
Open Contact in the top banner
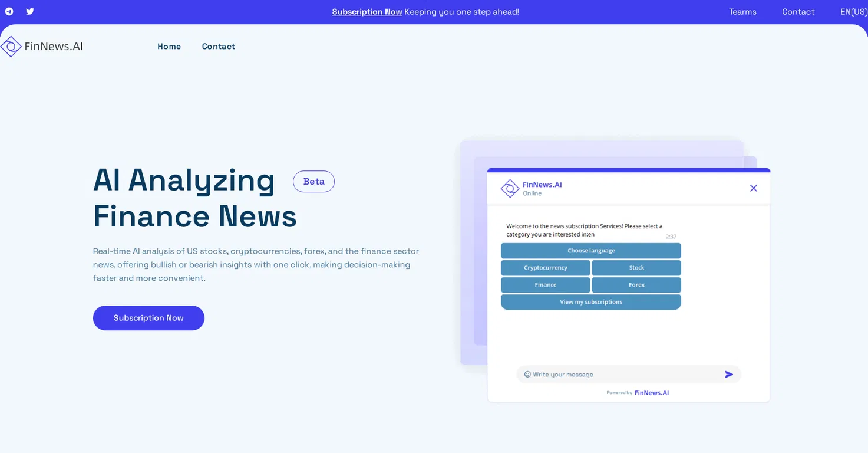(x=798, y=12)
